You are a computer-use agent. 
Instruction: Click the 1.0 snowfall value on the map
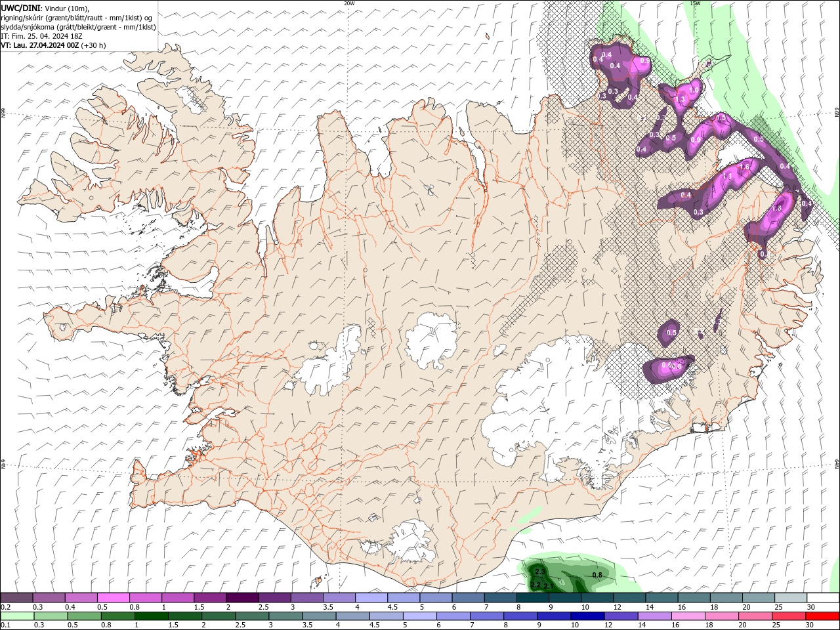(x=694, y=90)
